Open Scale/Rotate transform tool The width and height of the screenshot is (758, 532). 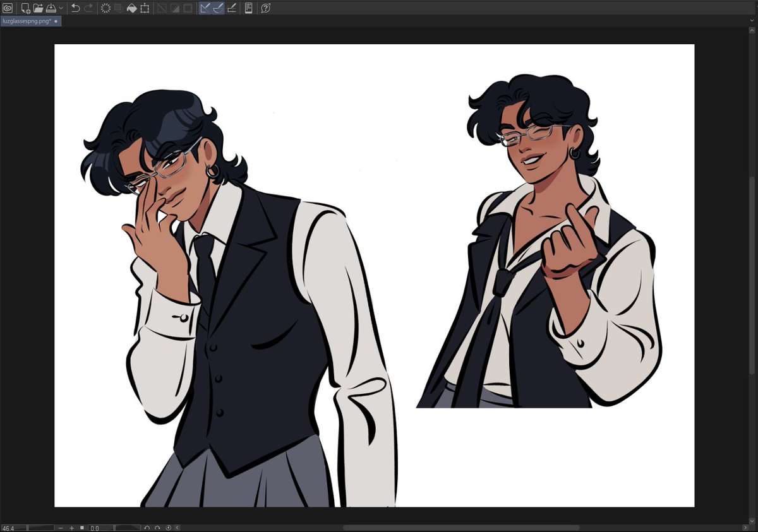point(145,8)
